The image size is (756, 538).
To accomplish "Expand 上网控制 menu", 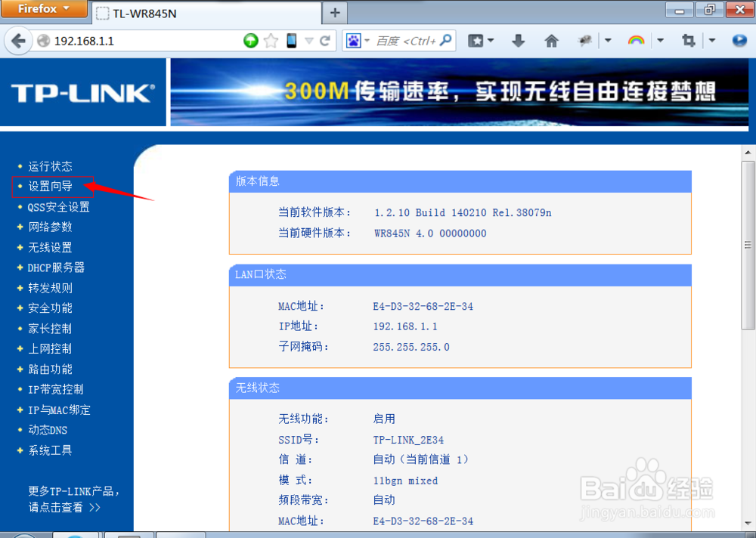I will point(50,348).
